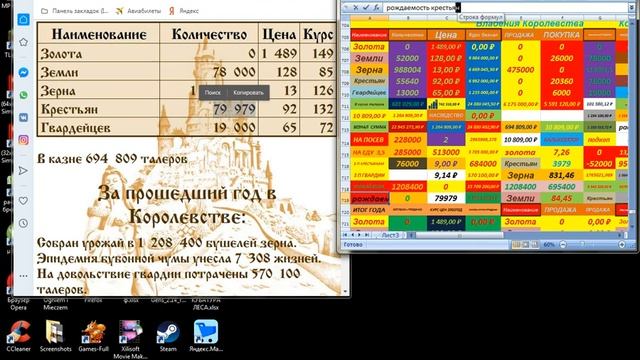Image resolution: width=640 pixels, height=360 pixels.
Task: Click the Excel horizontal scrollbar thumb
Action: tap(460, 235)
